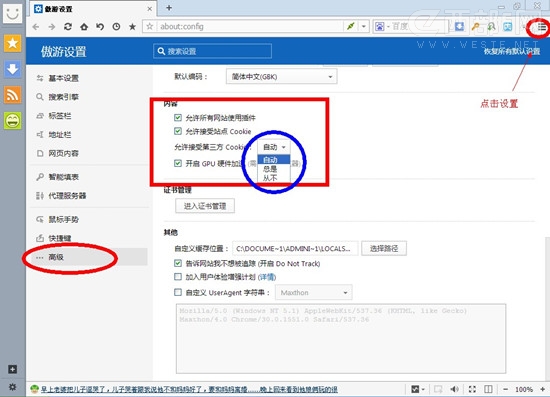Go forward with the forward arrow
The height and width of the screenshot is (397, 550).
pos(52,27)
